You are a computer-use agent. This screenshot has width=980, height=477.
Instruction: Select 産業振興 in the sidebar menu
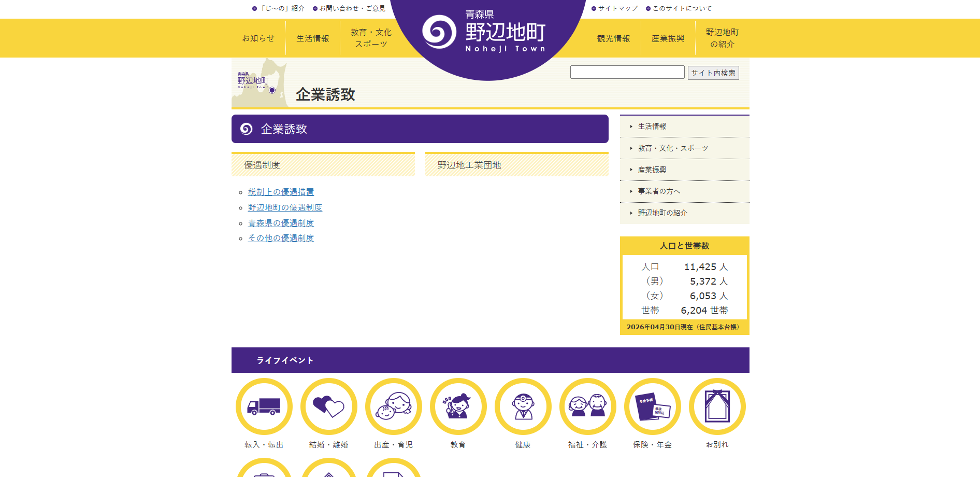tap(685, 170)
